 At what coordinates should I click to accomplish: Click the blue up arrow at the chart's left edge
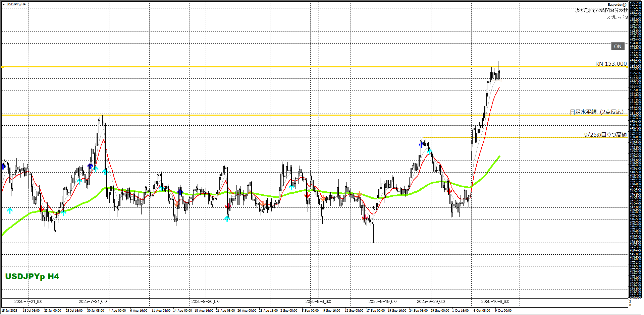pyautogui.click(x=4, y=166)
